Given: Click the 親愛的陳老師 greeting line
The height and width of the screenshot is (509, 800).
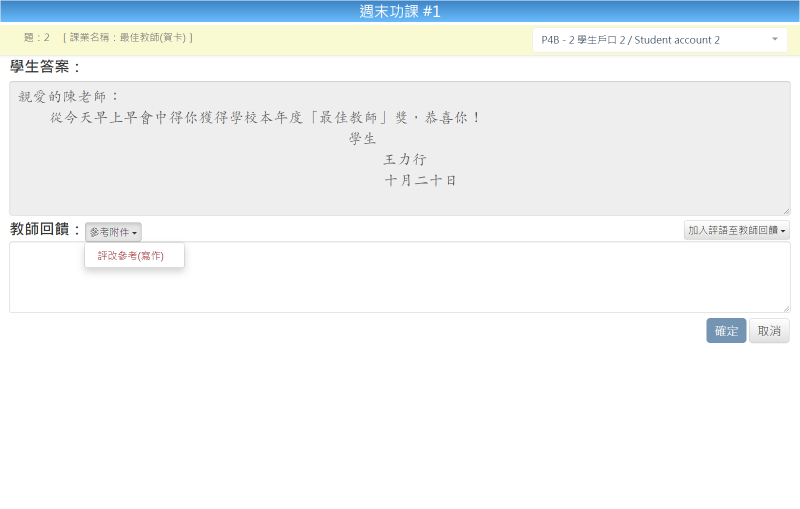Looking at the screenshot, I should pyautogui.click(x=69, y=97).
